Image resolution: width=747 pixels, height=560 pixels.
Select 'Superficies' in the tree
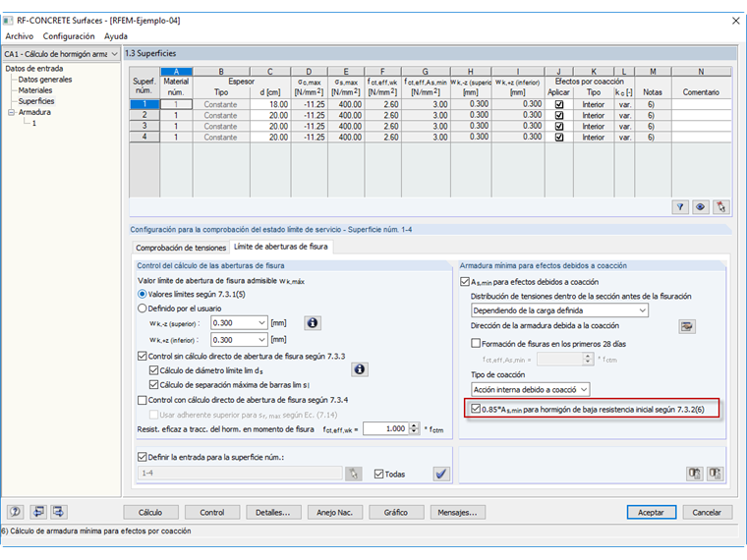(36, 101)
